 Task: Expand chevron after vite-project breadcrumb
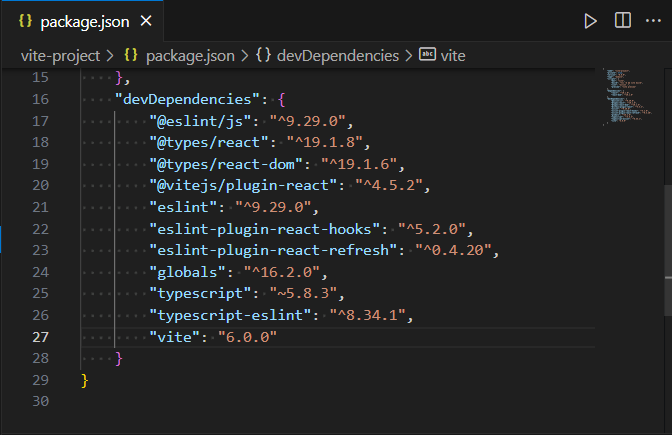110,56
